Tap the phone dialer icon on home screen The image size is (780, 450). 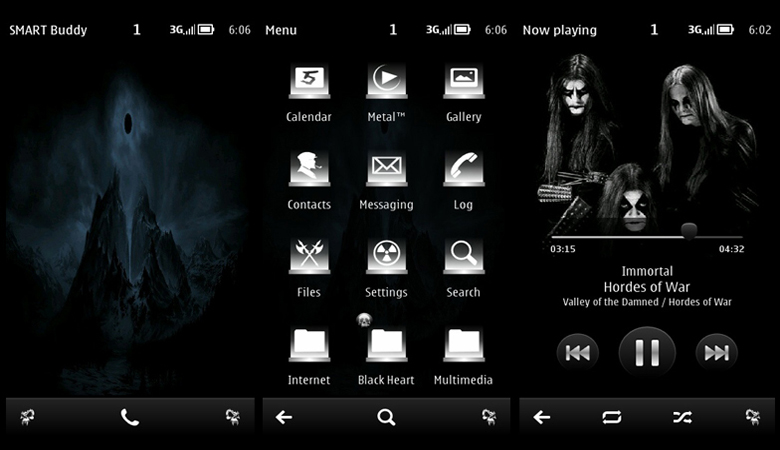point(130,417)
